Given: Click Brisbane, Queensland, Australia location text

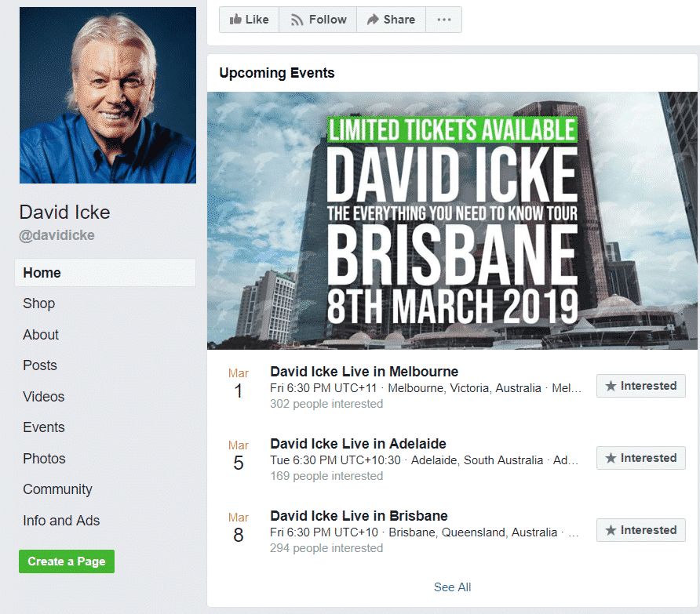Looking at the screenshot, I should (472, 532).
